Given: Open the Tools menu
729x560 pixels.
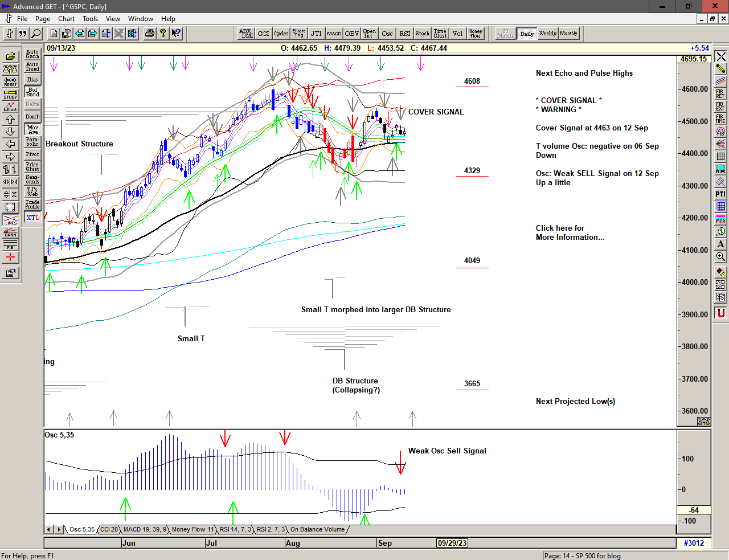Looking at the screenshot, I should point(90,19).
